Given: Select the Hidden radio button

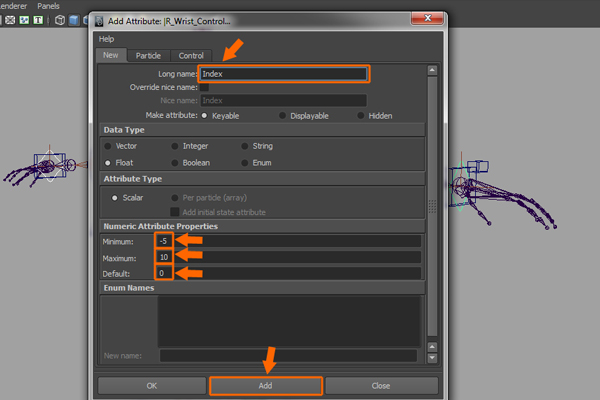Looking at the screenshot, I should point(360,116).
